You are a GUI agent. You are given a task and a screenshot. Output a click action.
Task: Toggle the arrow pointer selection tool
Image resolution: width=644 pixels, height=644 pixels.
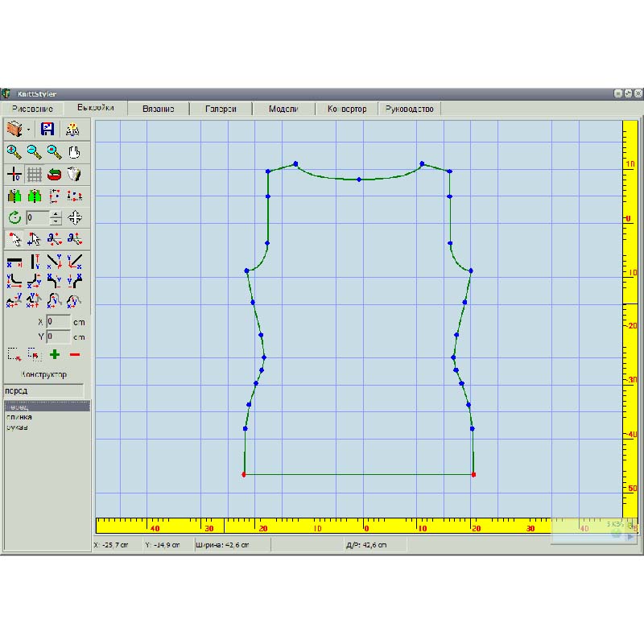tap(14, 239)
